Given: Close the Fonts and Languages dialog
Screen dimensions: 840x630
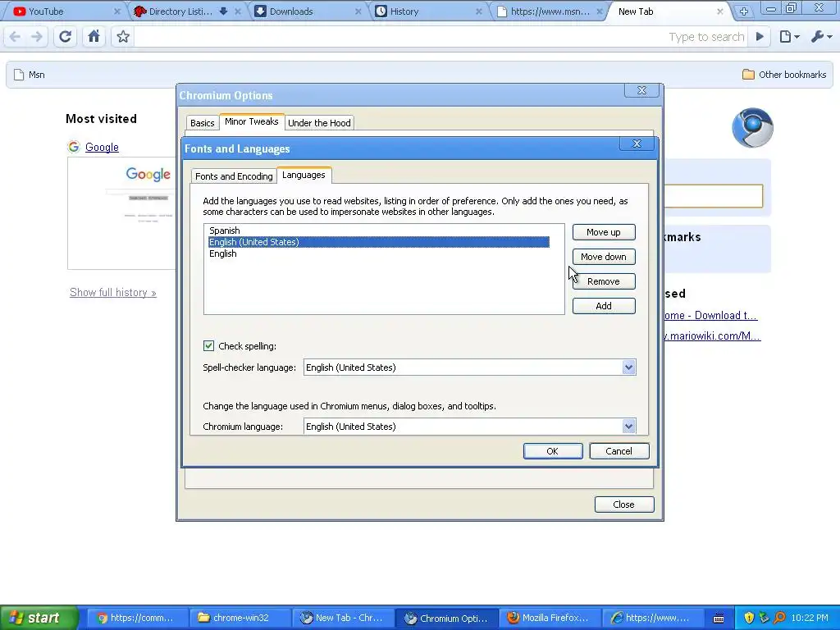Looking at the screenshot, I should coord(637,144).
